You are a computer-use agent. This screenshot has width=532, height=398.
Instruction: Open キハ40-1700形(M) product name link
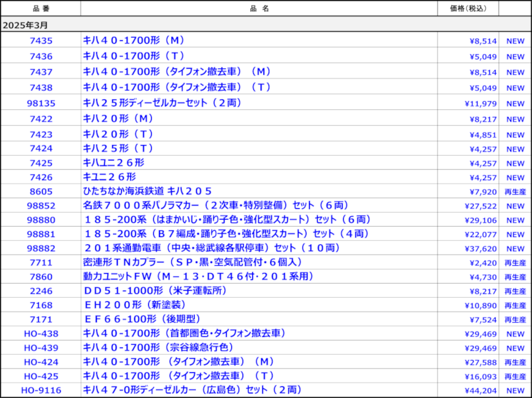point(134,40)
